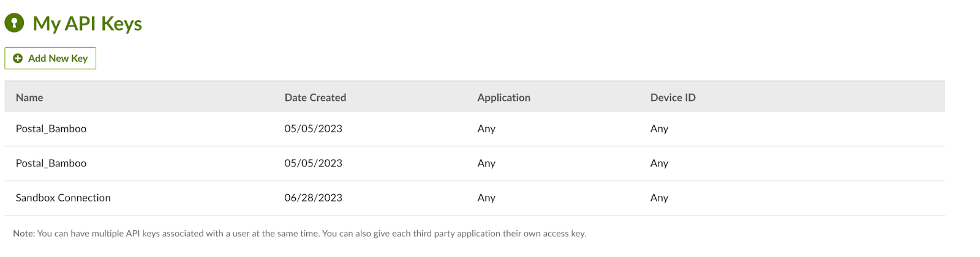Click Sandbox Connection's Device ID value Any

tap(659, 198)
